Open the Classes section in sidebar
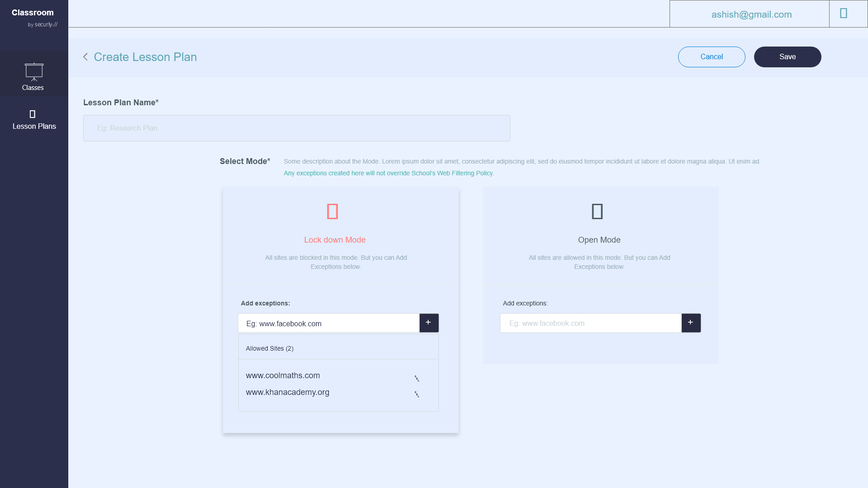 pyautogui.click(x=33, y=76)
